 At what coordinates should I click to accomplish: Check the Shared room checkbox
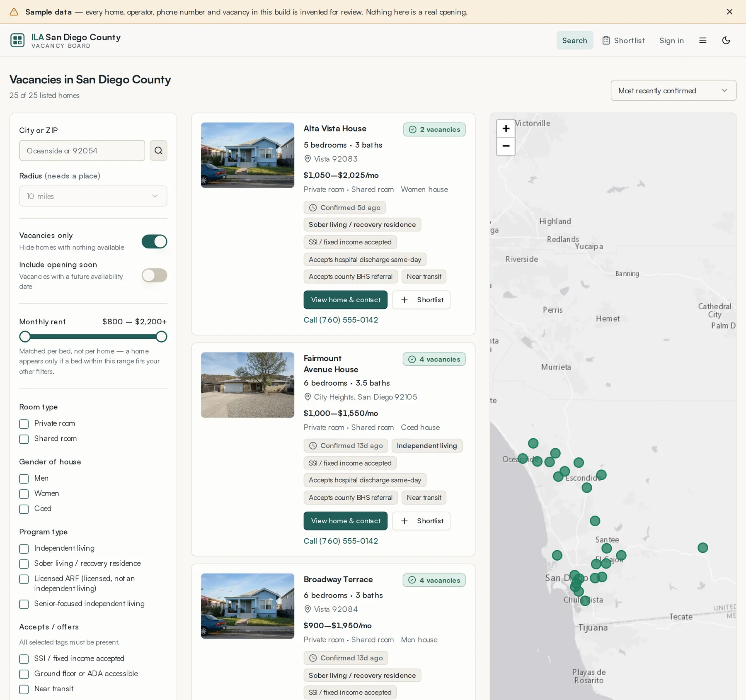(24, 439)
